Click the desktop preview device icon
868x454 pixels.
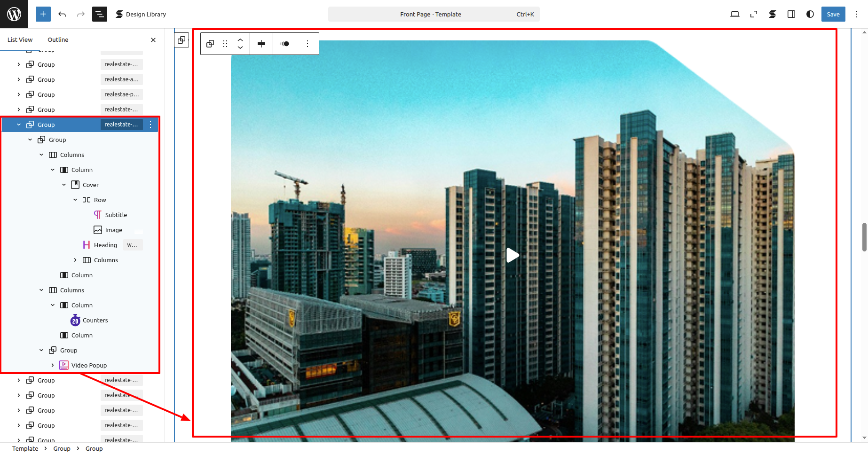tap(735, 14)
